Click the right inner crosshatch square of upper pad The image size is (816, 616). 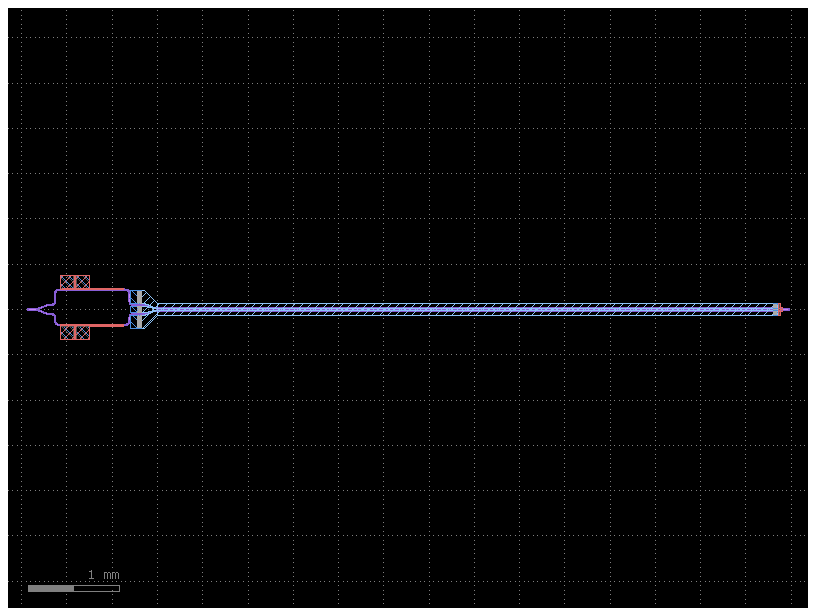tap(82, 281)
